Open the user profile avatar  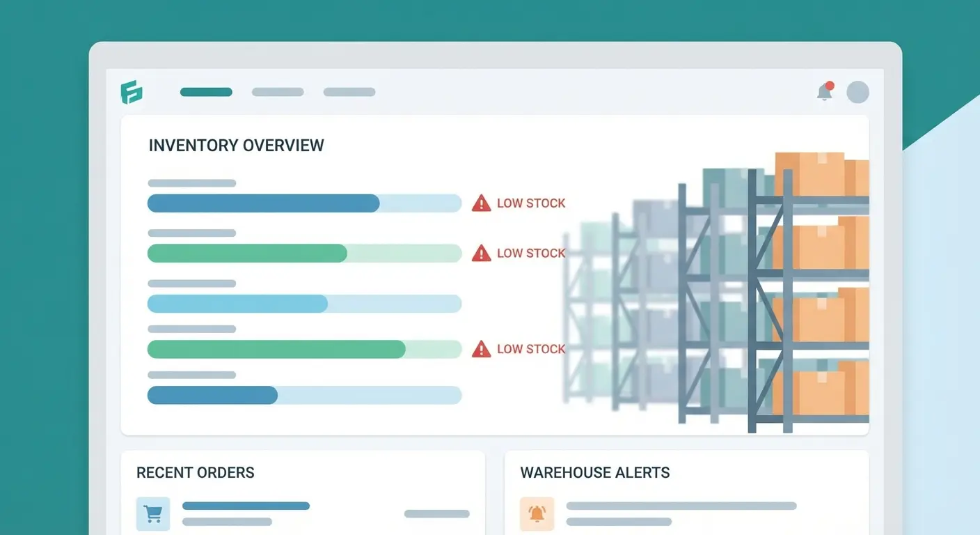point(857,91)
